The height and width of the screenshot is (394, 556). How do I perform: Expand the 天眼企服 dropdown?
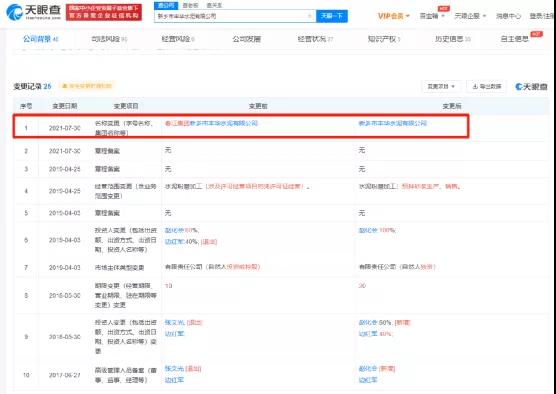pyautogui.click(x=470, y=16)
